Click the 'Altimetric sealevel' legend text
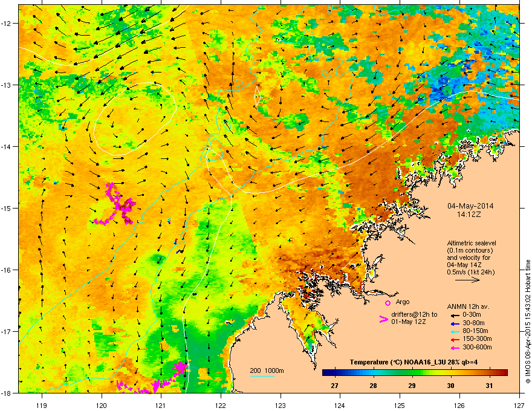This screenshot has width=532, height=411. point(472,243)
